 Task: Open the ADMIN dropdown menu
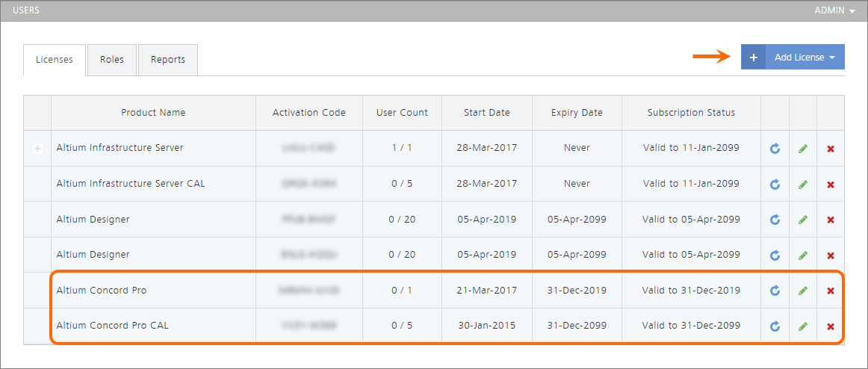coord(834,10)
